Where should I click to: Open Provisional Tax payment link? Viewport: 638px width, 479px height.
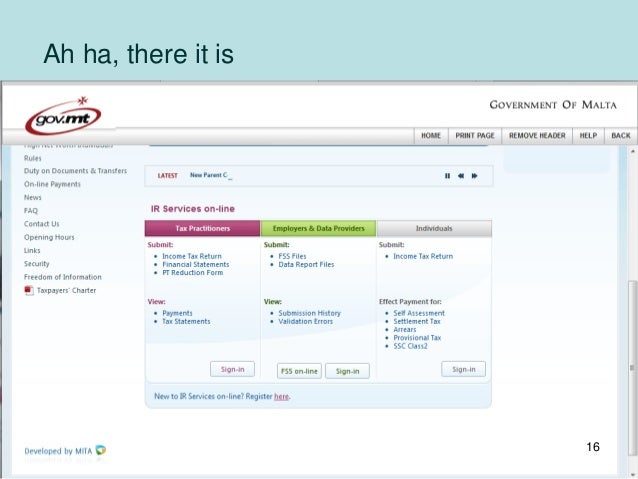[417, 337]
